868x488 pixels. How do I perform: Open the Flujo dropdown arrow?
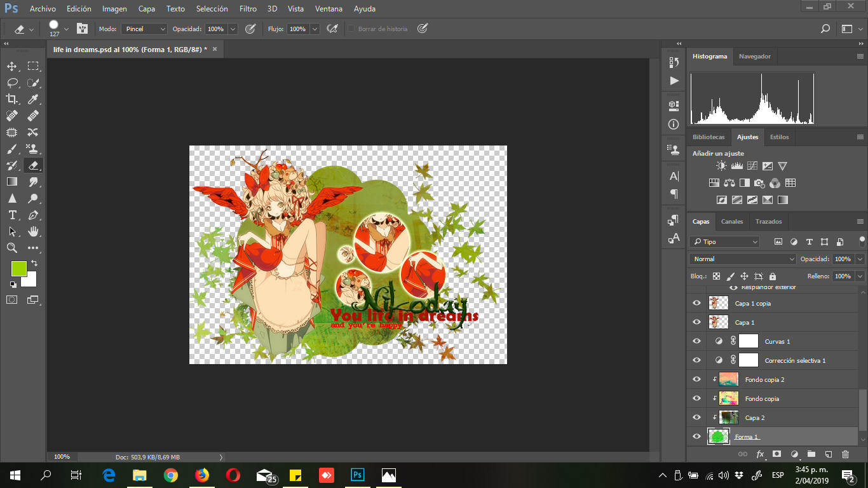[315, 29]
